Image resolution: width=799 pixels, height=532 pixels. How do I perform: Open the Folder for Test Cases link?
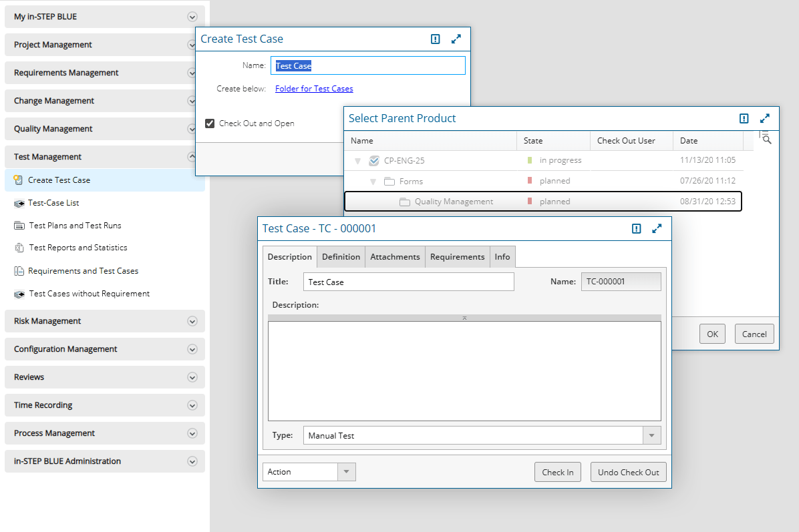[314, 88]
